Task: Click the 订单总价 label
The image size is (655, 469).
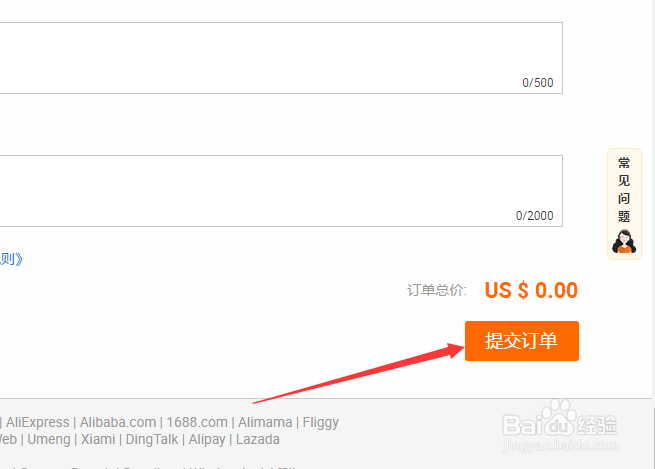Action: click(436, 291)
